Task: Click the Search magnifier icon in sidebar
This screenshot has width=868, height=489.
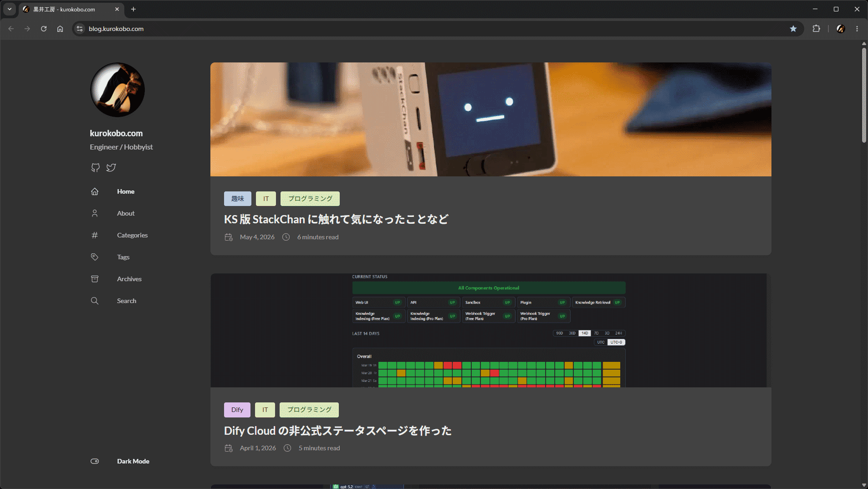Action: (95, 301)
